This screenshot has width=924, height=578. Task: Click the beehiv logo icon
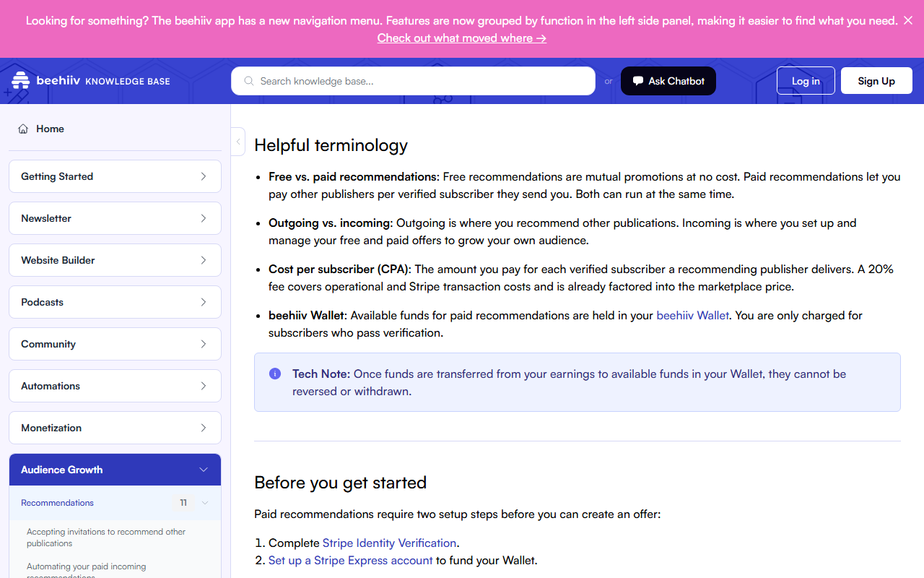tap(21, 81)
